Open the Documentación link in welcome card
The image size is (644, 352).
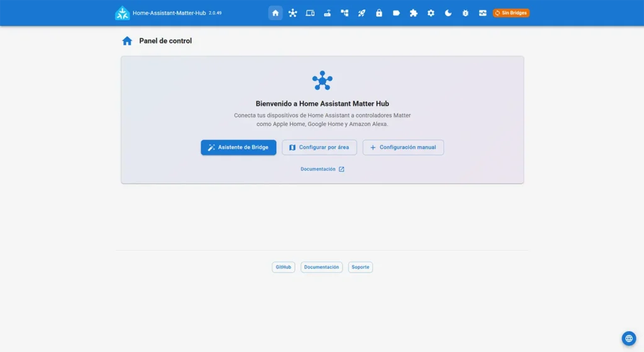pyautogui.click(x=323, y=169)
